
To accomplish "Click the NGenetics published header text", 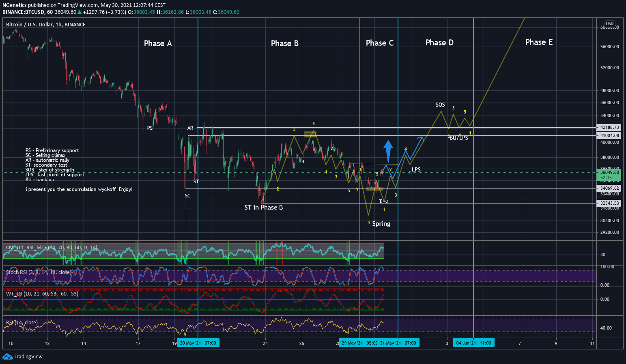I will tap(84, 5).
